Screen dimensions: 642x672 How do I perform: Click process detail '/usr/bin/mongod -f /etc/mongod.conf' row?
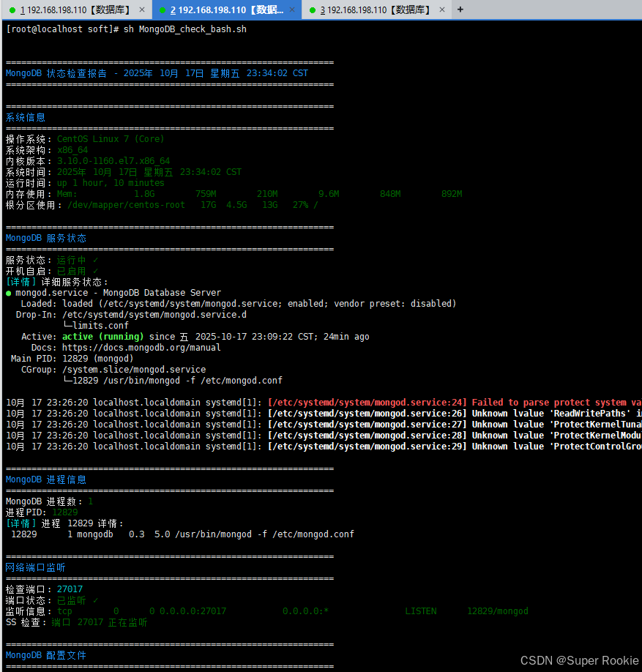click(x=182, y=534)
